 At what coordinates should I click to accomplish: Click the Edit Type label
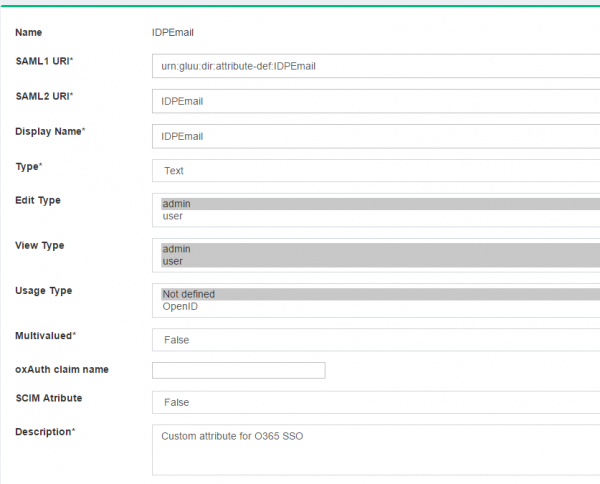pyautogui.click(x=38, y=200)
